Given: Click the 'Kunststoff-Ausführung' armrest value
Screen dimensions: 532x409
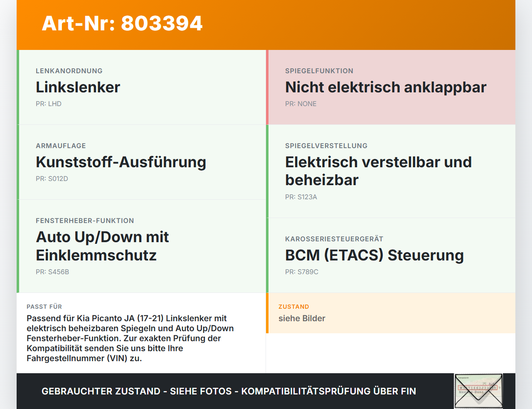Looking at the screenshot, I should [121, 162].
